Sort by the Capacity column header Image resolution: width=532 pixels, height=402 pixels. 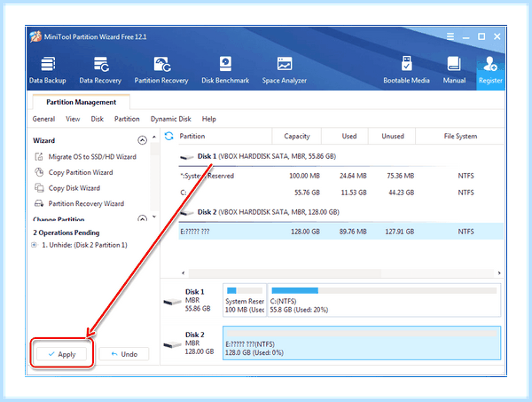click(297, 136)
